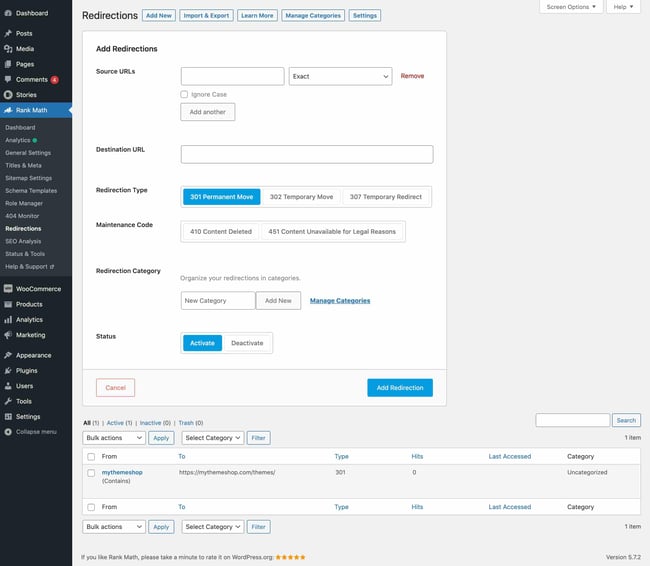Image resolution: width=650 pixels, height=566 pixels.
Task: Follow the Manage Categories link
Action: tap(340, 300)
